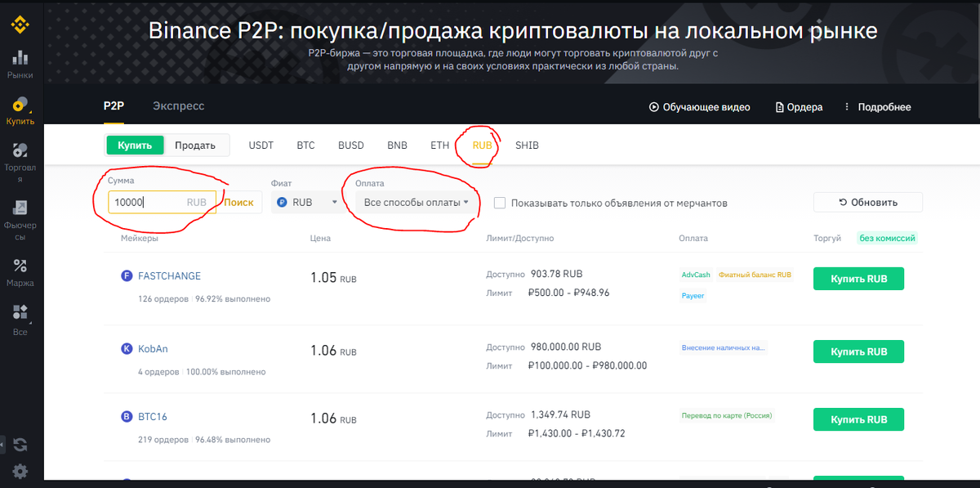
Task: Click the Мейкеры column header
Action: pos(140,239)
